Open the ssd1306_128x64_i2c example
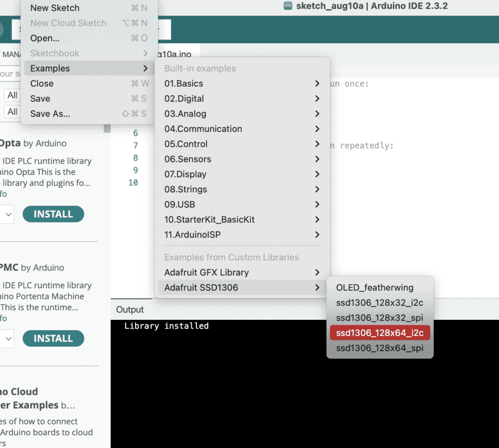This screenshot has height=448, width=499. tap(380, 333)
